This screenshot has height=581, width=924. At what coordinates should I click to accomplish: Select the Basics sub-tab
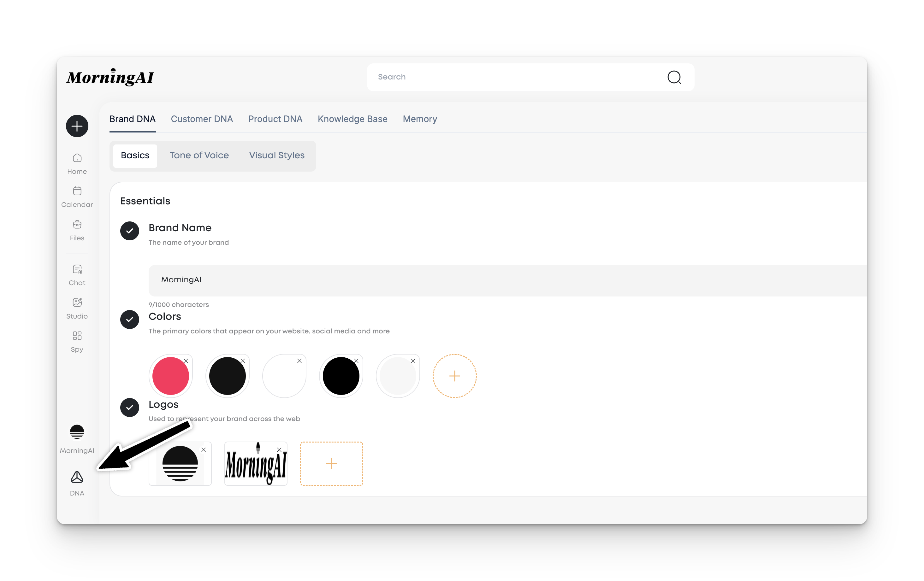pos(135,155)
